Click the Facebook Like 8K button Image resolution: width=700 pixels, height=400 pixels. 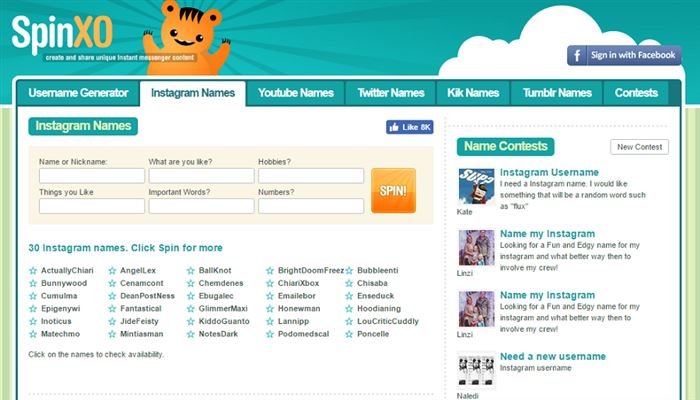409,127
